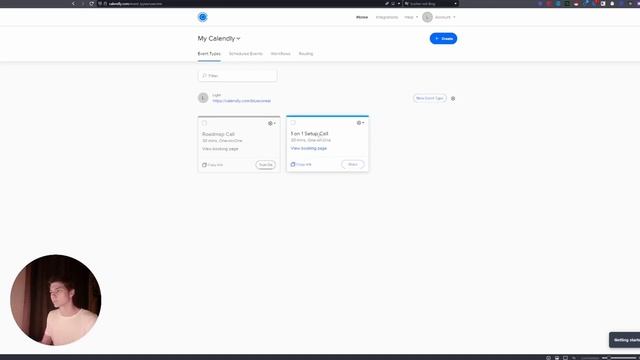The width and height of the screenshot is (640, 360).
Task: Click the Roadmap Call event title
Action: pyautogui.click(x=218, y=134)
